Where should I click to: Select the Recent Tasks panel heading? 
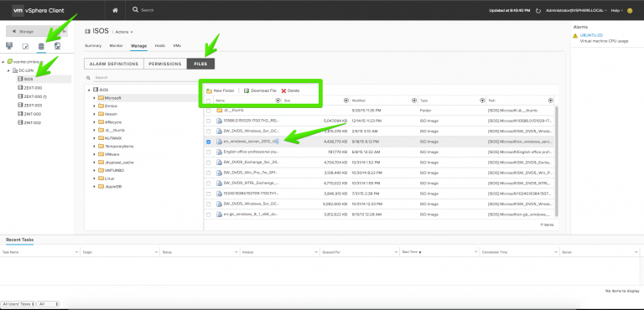20,240
